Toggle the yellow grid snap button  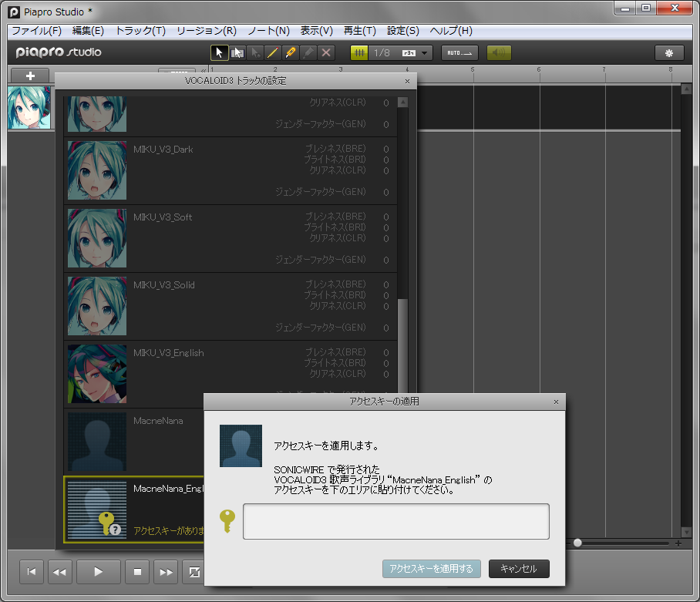coord(359,52)
